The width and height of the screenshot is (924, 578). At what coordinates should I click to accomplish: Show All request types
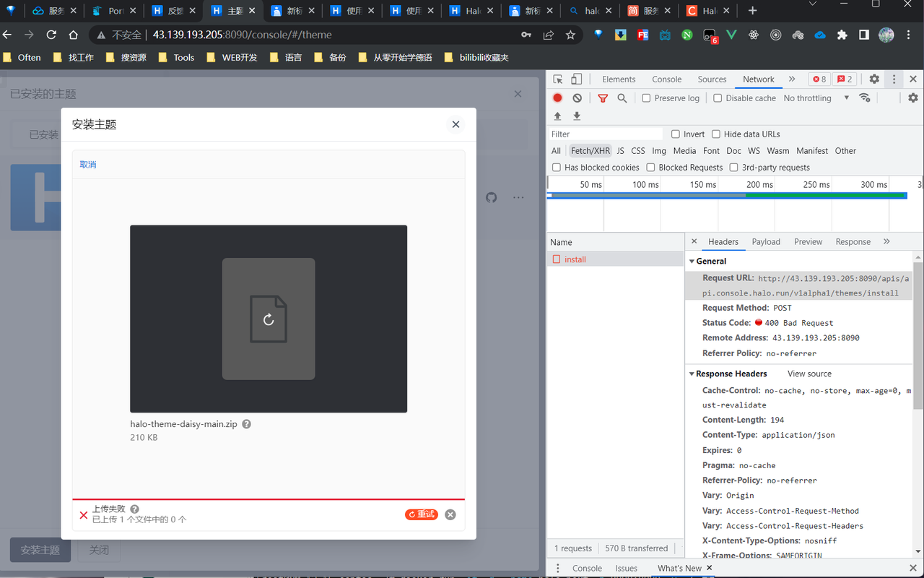point(556,151)
